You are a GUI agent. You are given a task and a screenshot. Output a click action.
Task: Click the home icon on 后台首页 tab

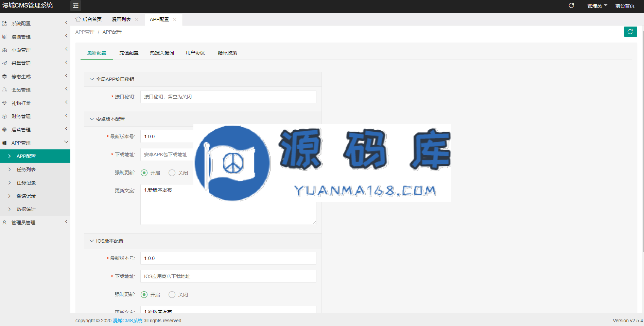point(78,19)
